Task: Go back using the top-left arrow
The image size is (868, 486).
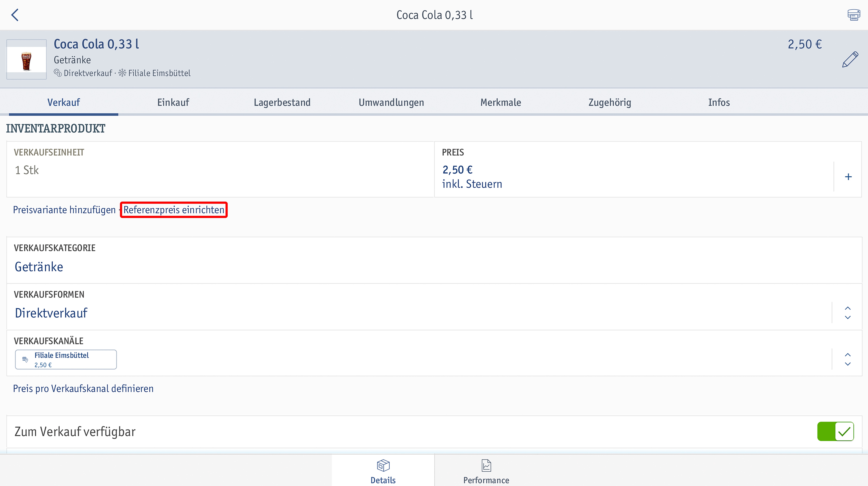Action: point(15,15)
